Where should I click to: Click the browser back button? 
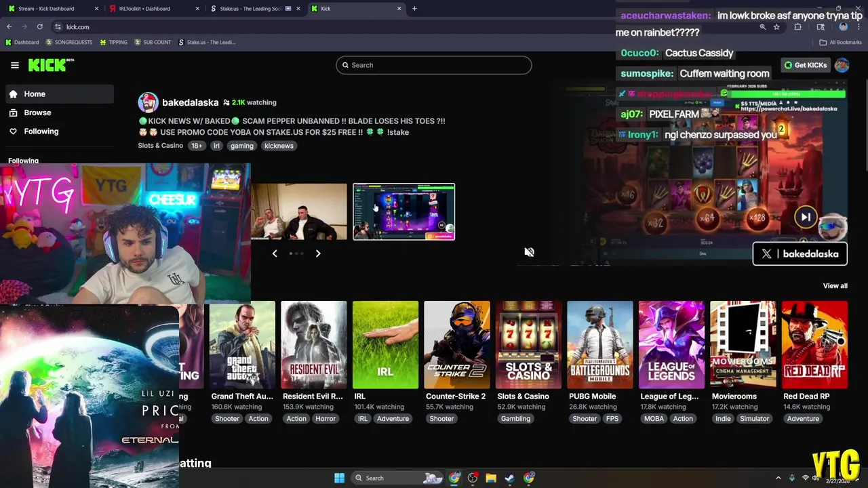coord(9,27)
